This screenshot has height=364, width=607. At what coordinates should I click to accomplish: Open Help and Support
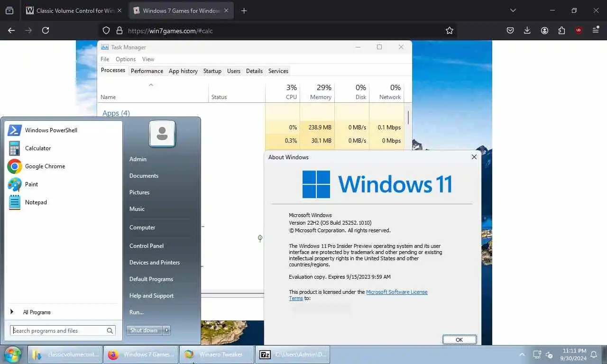(151, 296)
